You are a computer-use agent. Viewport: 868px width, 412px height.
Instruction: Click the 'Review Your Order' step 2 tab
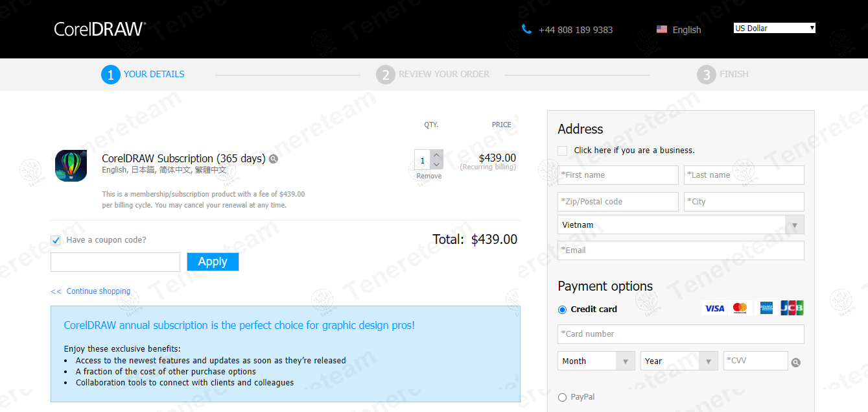pyautogui.click(x=432, y=75)
